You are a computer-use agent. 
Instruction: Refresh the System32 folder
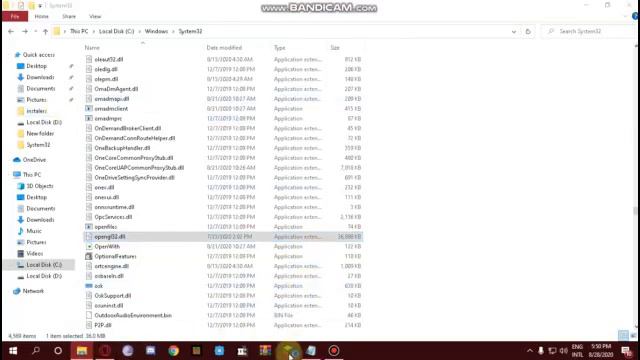[528, 31]
